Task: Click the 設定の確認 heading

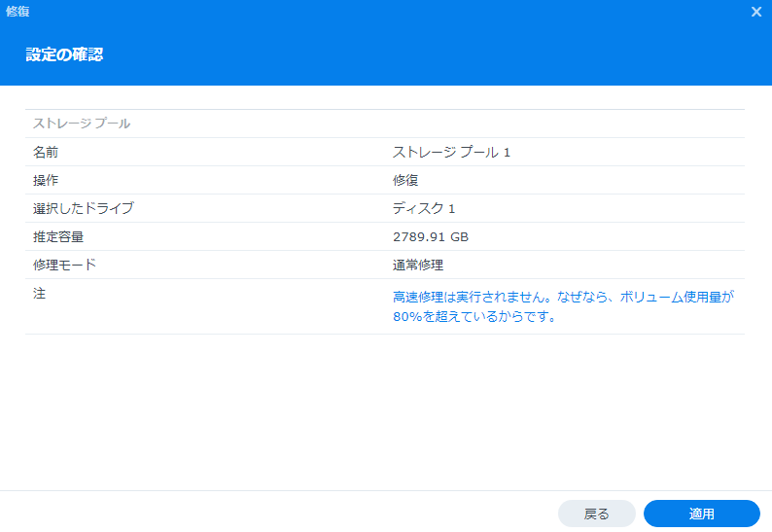Action: click(64, 54)
